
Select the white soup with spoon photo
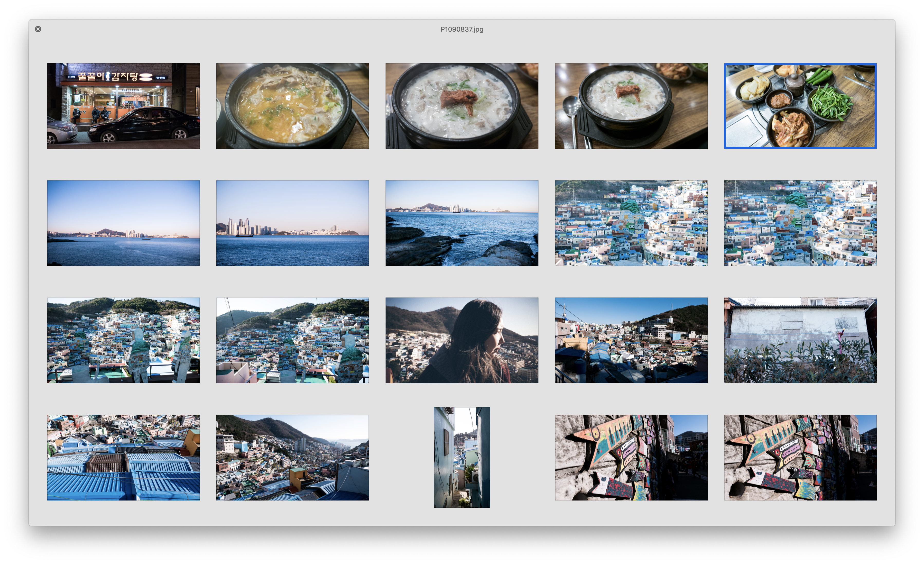pyautogui.click(x=631, y=106)
